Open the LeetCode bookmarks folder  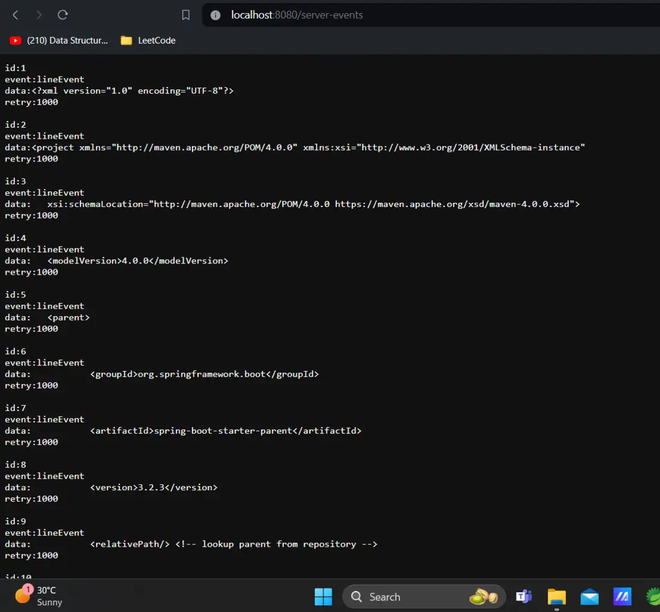[x=148, y=40]
